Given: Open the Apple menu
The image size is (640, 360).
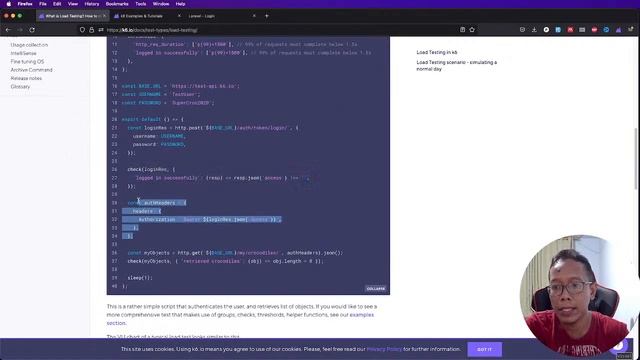Looking at the screenshot, I should (9, 4).
